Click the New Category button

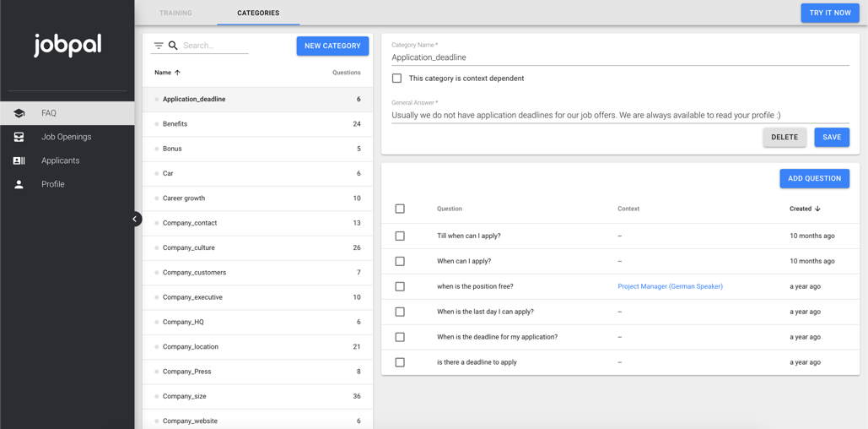[332, 46]
